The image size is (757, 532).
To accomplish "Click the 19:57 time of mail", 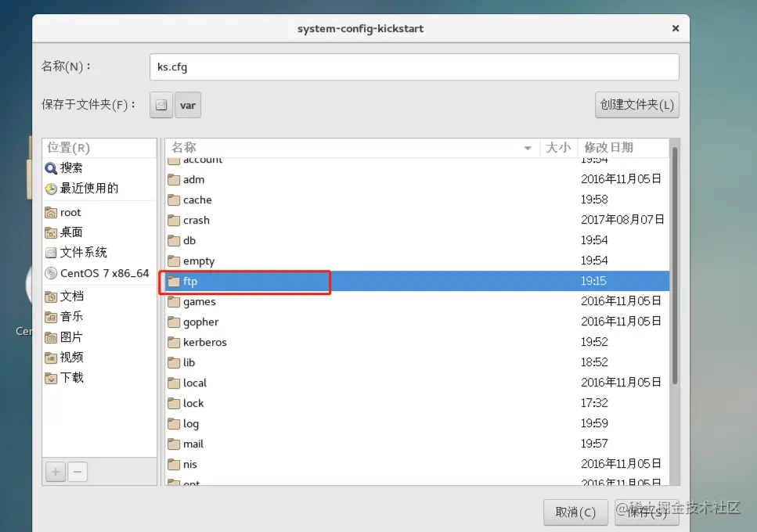I will [x=594, y=444].
